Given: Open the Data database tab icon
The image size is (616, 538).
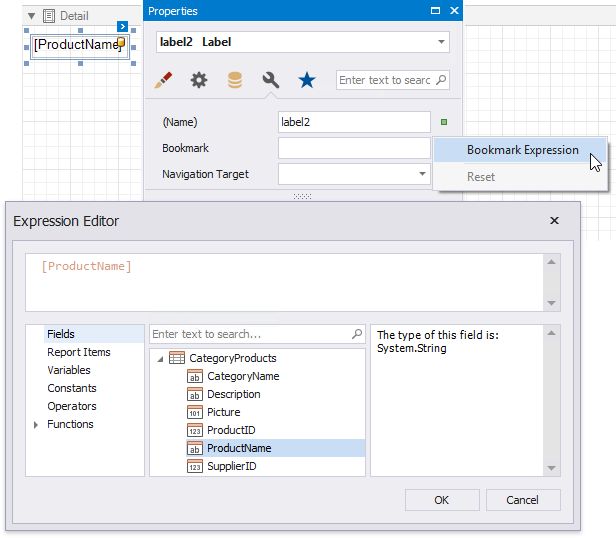Looking at the screenshot, I should click(234, 81).
